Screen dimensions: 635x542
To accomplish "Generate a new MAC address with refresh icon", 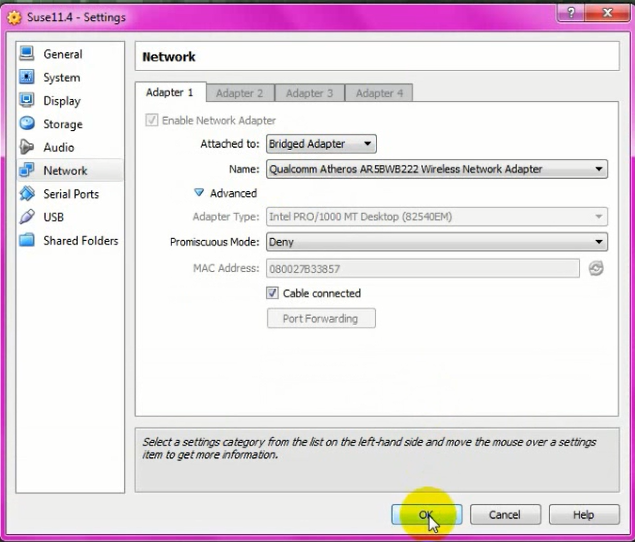I will (x=596, y=268).
